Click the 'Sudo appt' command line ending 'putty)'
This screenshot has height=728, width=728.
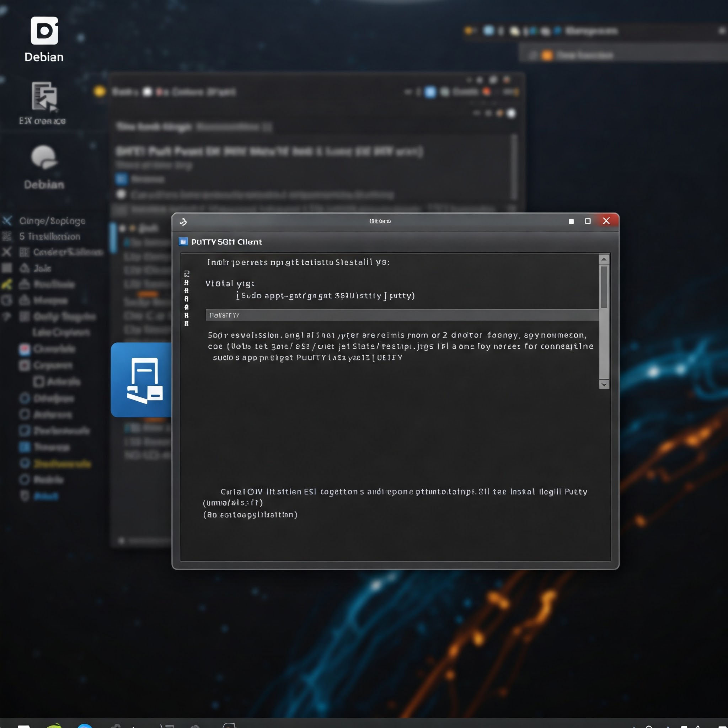pos(326,296)
